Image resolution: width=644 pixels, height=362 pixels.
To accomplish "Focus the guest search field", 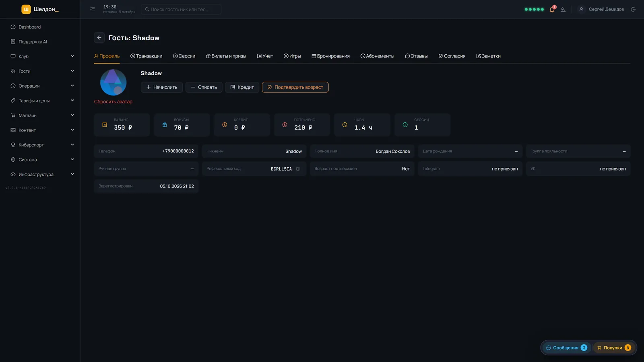I will 181,9.
